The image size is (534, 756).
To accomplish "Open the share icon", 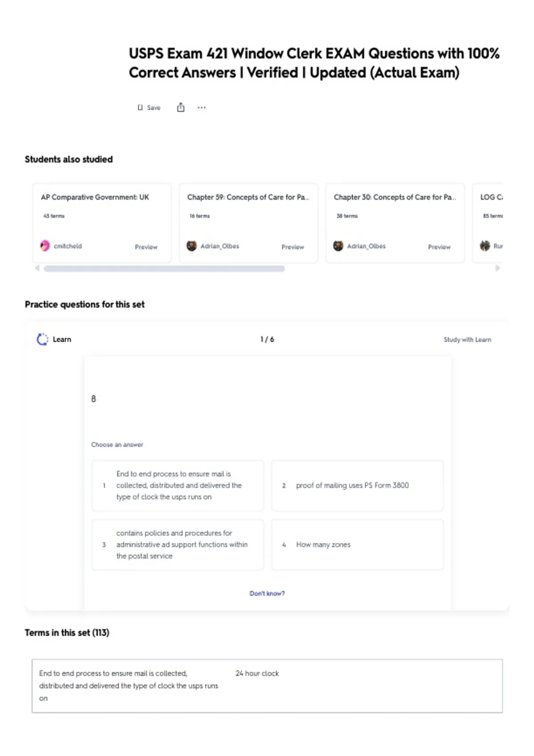I will pos(181,107).
